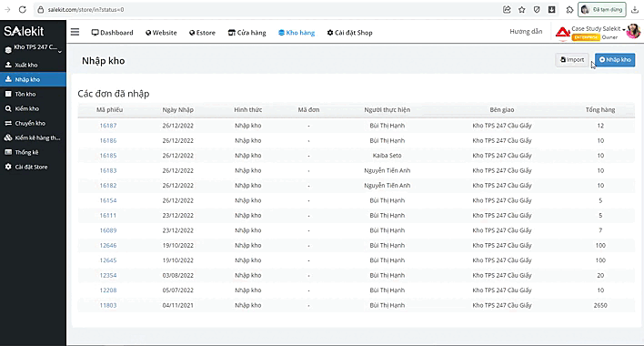Bookmark page with star icon

pos(521,9)
